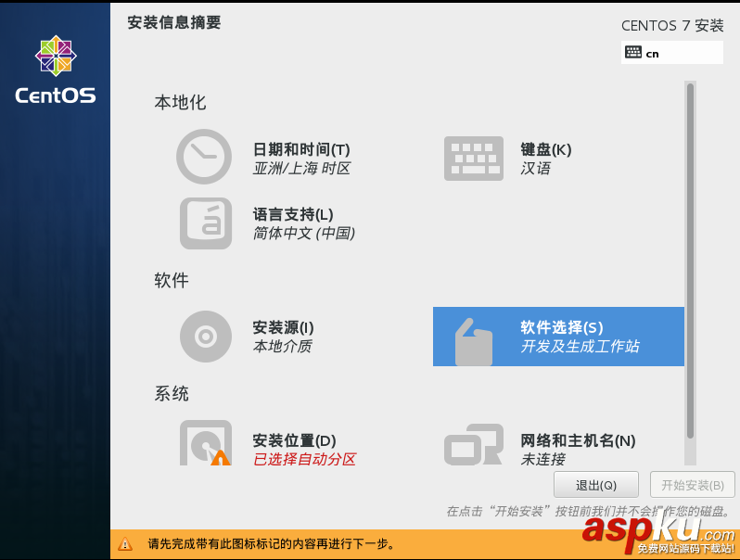
Task: Click the CENTOS 7 安装 header text
Action: point(672,25)
